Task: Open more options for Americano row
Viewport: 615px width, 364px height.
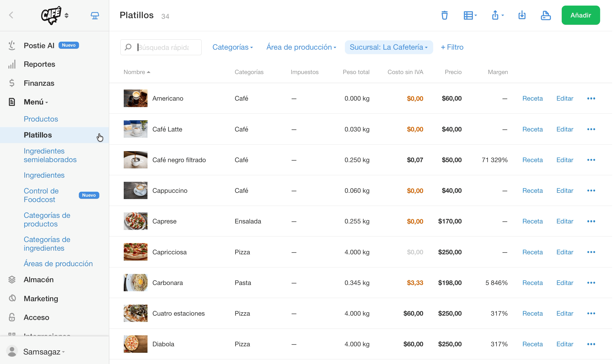Action: (x=591, y=98)
